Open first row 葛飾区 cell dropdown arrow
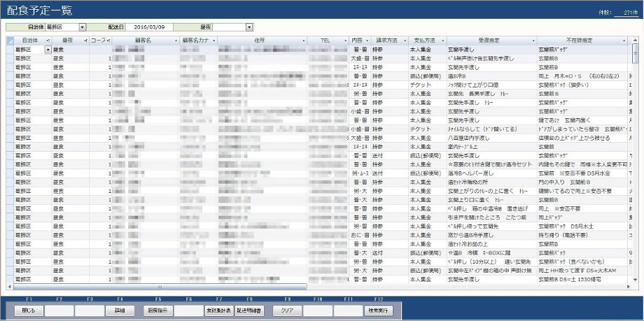 (48, 49)
